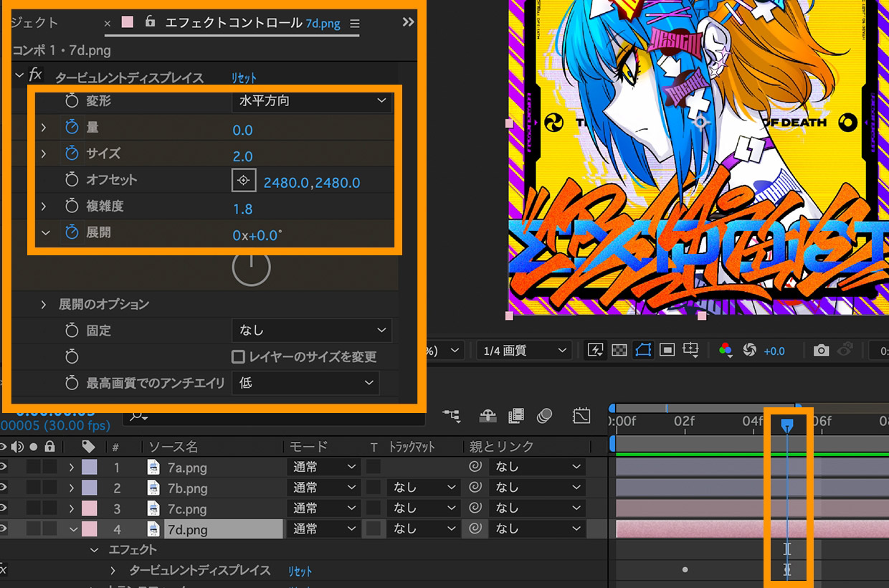The image size is (889, 588).
Task: Toggle the fx switch for タービュレントディスプレイス
Action: pos(36,75)
